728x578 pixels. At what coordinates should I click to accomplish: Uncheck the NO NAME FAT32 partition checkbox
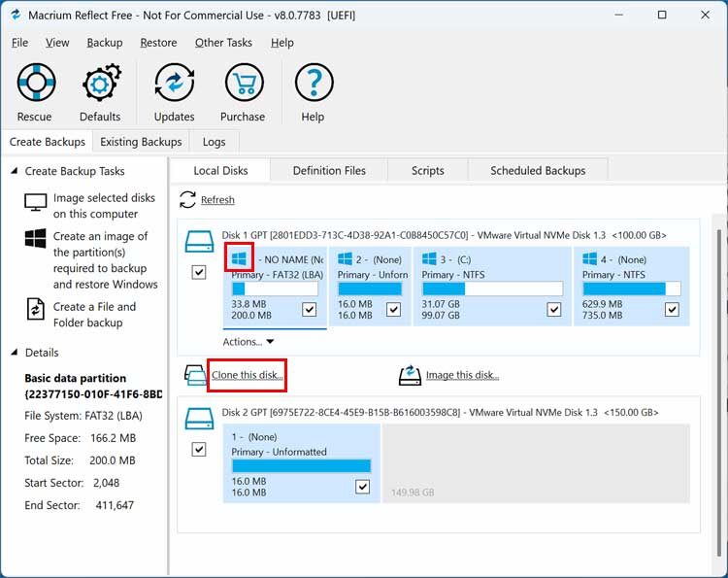click(310, 310)
